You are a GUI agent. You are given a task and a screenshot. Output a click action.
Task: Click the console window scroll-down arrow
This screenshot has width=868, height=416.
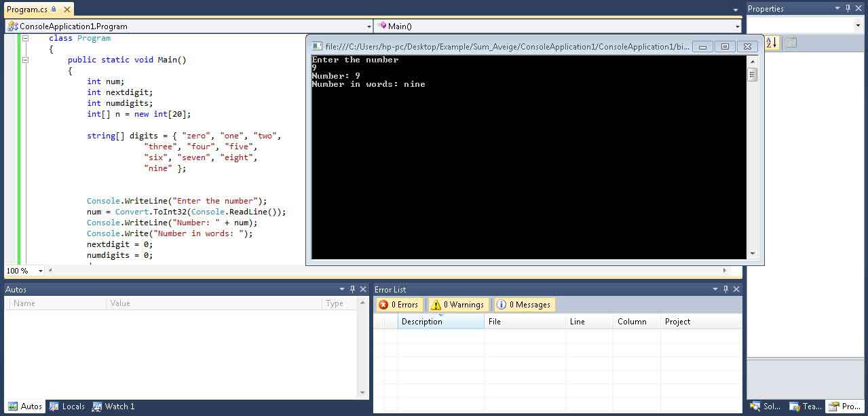[752, 253]
